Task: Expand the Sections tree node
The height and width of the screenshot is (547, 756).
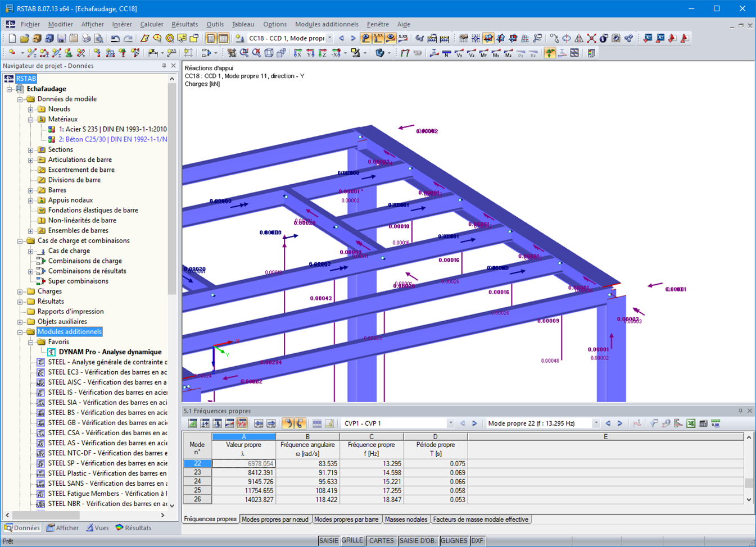Action: pyautogui.click(x=31, y=150)
